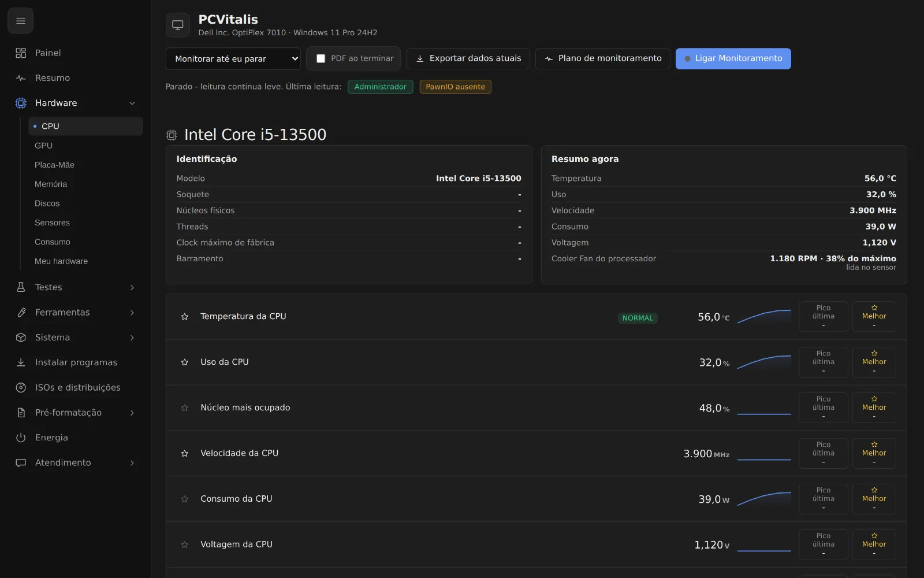Image resolution: width=924 pixels, height=578 pixels.
Task: Open Plano de monitoramento
Action: pos(603,58)
